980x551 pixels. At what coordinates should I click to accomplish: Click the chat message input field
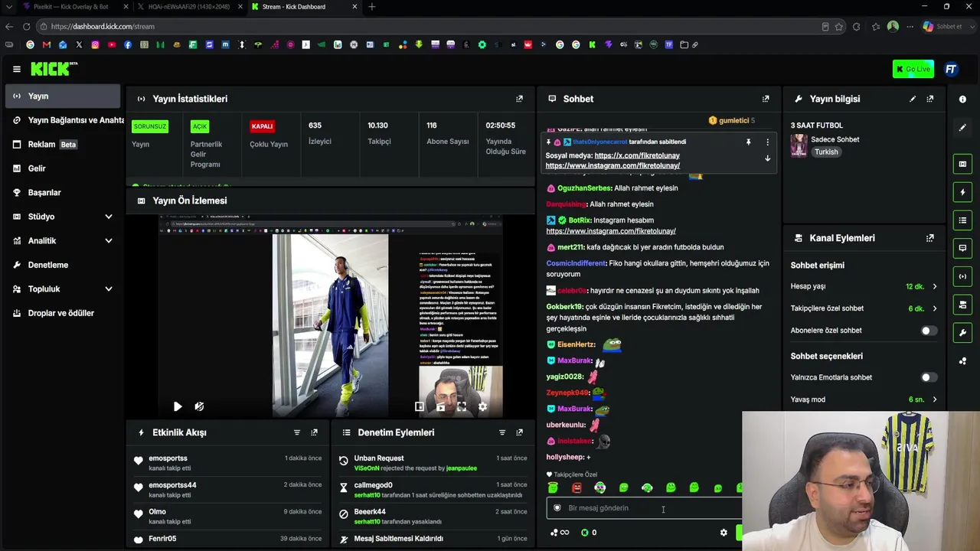(644, 507)
